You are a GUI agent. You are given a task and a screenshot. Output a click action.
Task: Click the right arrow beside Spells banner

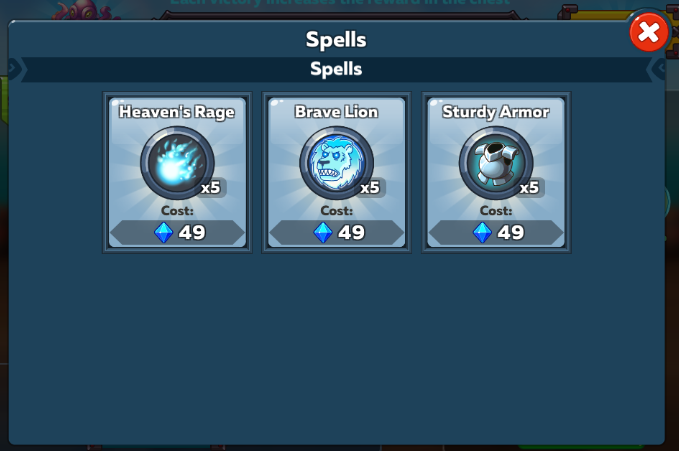pyautogui.click(x=659, y=68)
